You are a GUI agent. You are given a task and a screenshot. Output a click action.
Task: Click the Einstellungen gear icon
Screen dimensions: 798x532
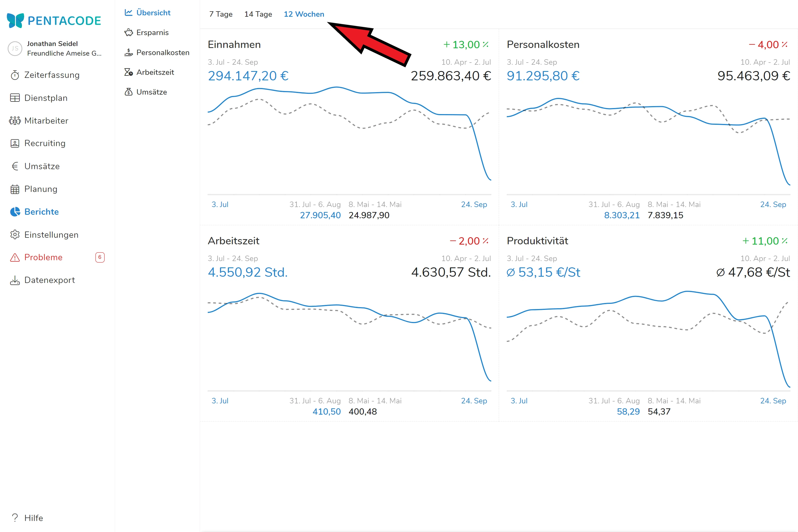15,234
